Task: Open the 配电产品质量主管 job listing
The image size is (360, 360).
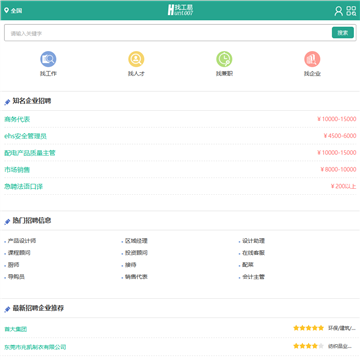Action: tap(30, 153)
